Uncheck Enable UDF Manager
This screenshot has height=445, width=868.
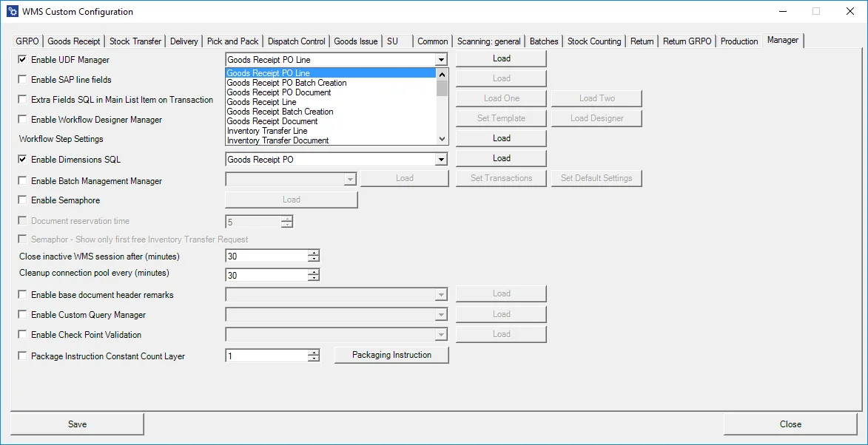click(x=22, y=59)
